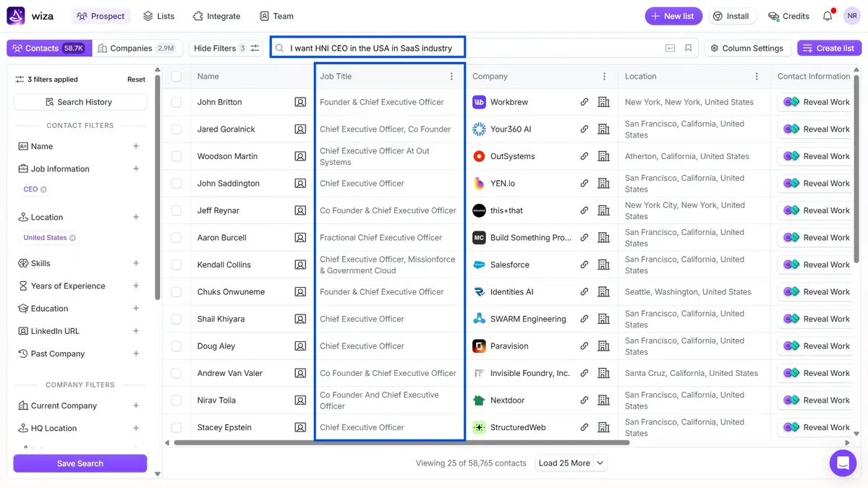
Task: Tick the checkbox for Jeff Reynar
Action: pos(176,211)
